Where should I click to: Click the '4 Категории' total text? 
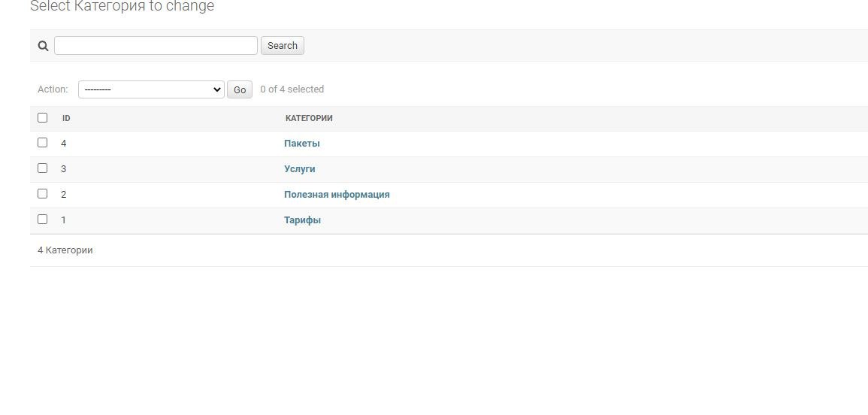pyautogui.click(x=65, y=250)
